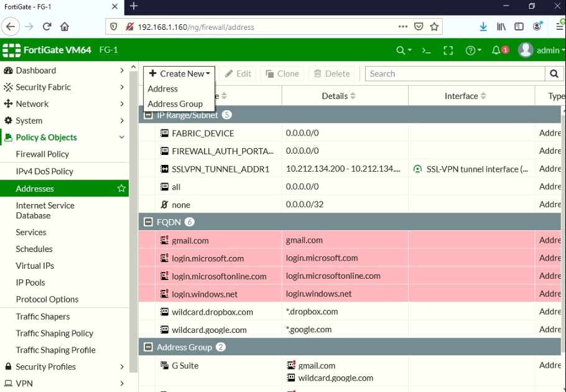Click the Create New button

pyautogui.click(x=179, y=73)
